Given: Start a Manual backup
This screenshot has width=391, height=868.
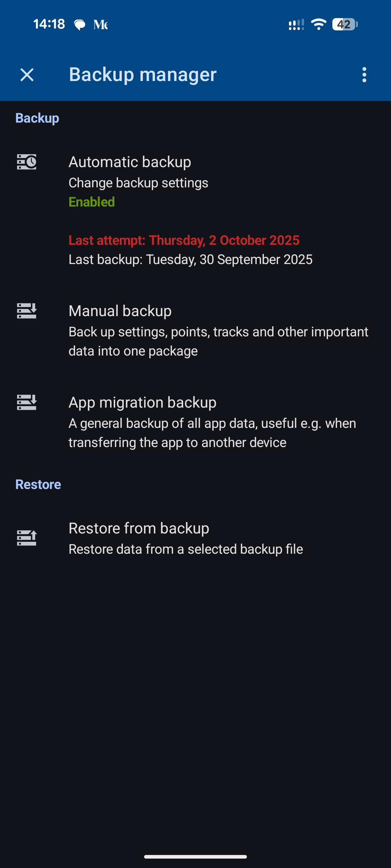Looking at the screenshot, I should coord(120,311).
